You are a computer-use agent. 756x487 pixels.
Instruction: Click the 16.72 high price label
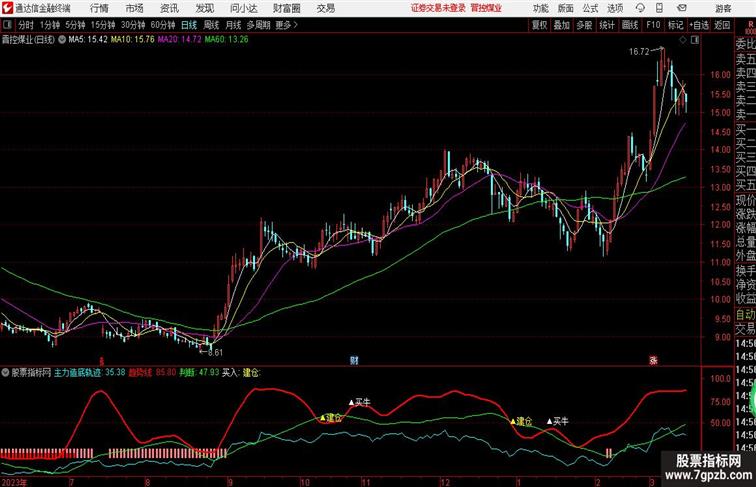pos(639,52)
